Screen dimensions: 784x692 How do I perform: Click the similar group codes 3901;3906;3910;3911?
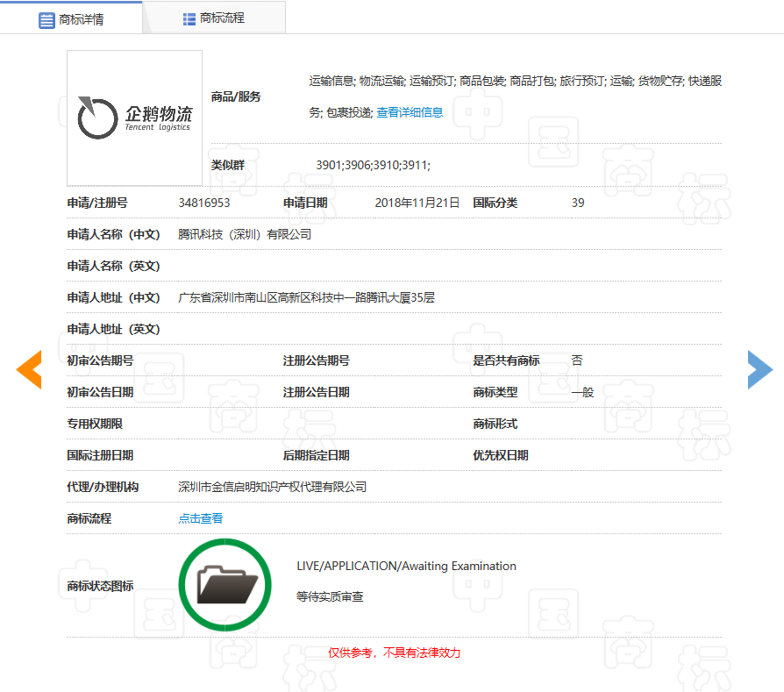coord(373,165)
